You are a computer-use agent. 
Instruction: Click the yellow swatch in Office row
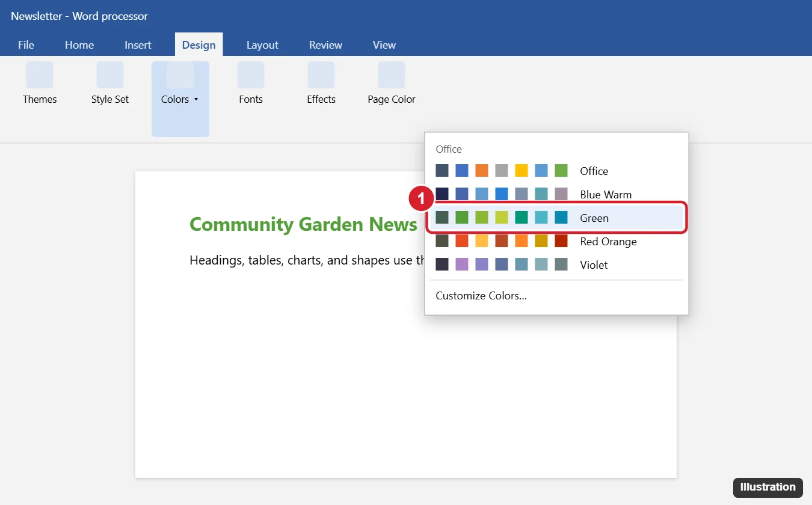point(521,171)
